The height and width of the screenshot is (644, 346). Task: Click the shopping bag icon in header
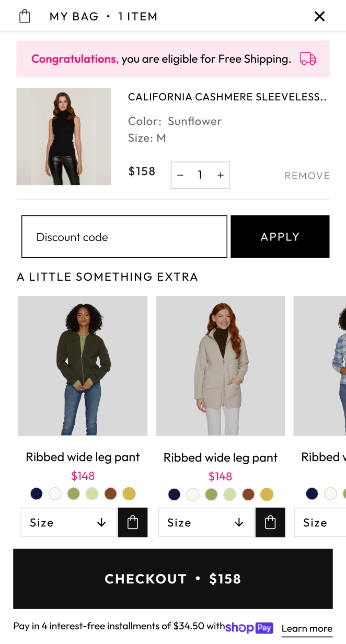click(x=25, y=16)
